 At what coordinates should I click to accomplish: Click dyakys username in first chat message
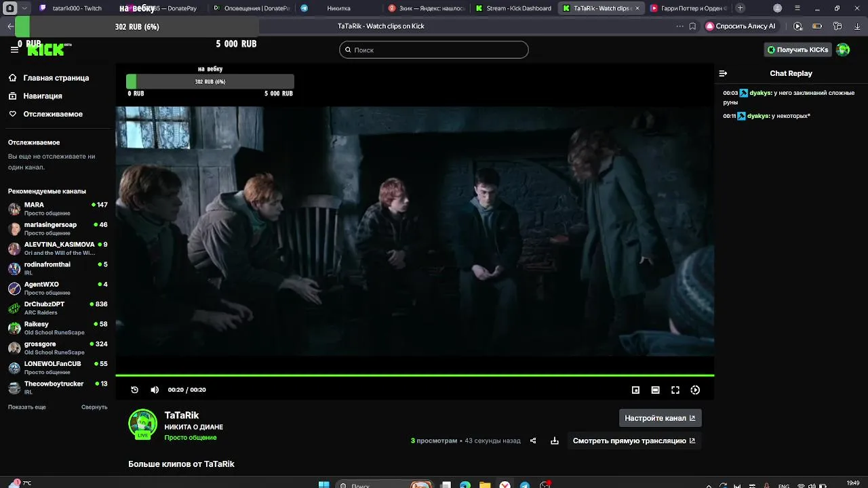pyautogui.click(x=760, y=93)
